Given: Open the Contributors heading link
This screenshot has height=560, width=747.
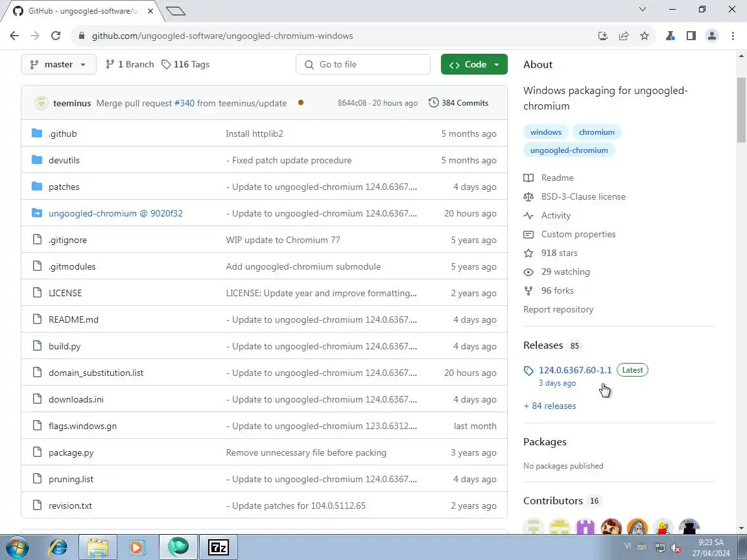Looking at the screenshot, I should pyautogui.click(x=552, y=501).
